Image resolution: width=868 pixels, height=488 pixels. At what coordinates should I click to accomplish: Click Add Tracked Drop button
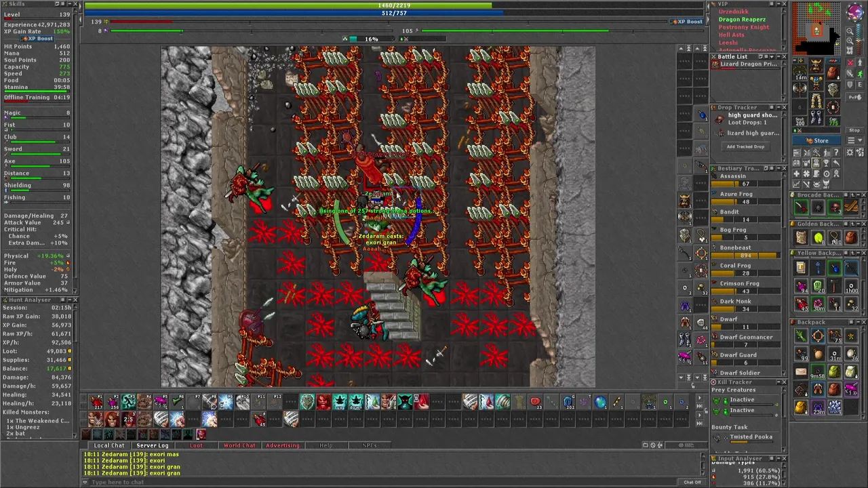pyautogui.click(x=746, y=146)
